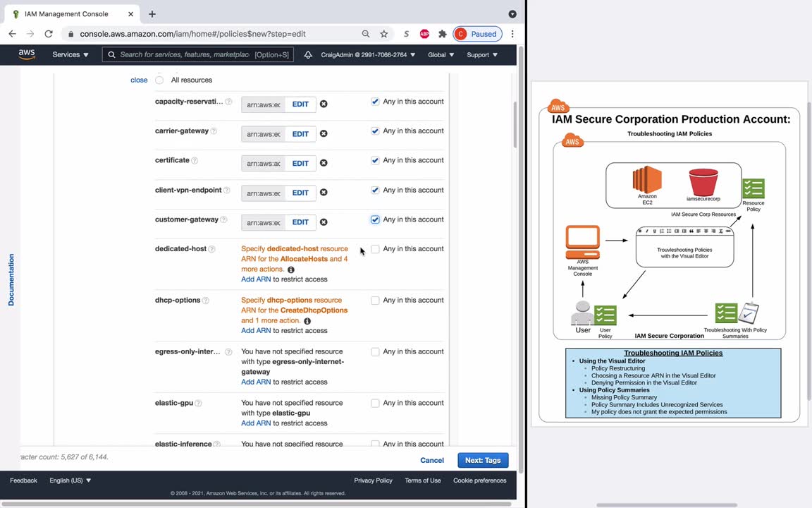Image resolution: width=812 pixels, height=508 pixels.
Task: Open the extensions puzzle icon
Action: [442, 34]
